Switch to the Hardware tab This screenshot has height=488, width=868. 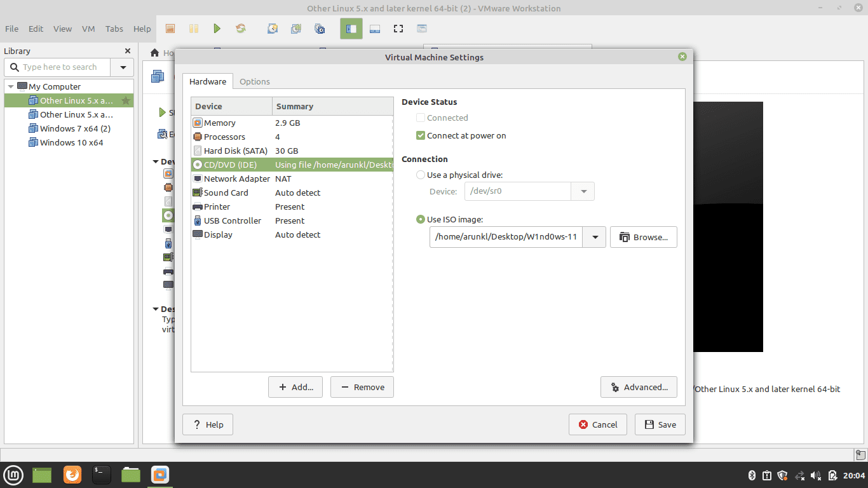[x=208, y=81]
